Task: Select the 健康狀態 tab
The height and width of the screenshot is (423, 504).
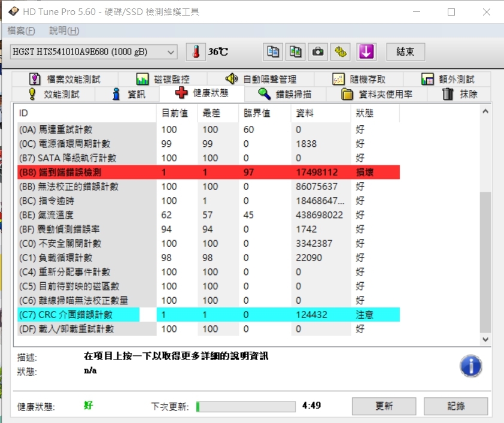Action: pyautogui.click(x=202, y=93)
